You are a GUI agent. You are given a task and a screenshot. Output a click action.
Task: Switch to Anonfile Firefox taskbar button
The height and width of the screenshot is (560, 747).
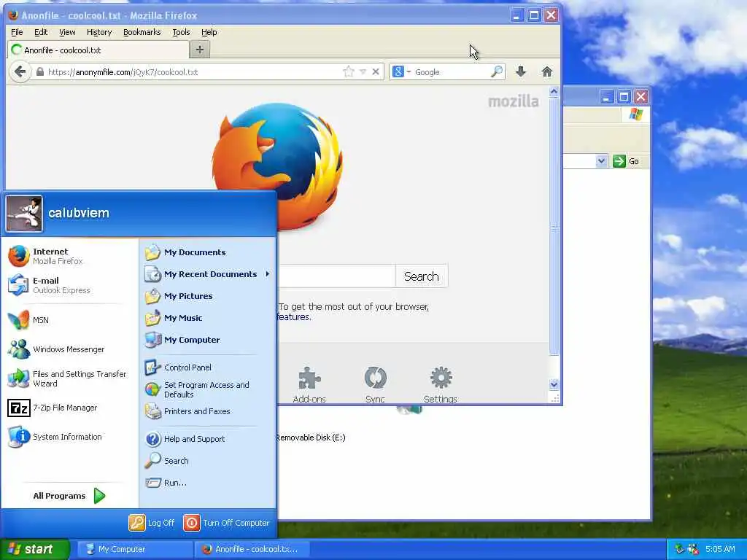click(252, 549)
